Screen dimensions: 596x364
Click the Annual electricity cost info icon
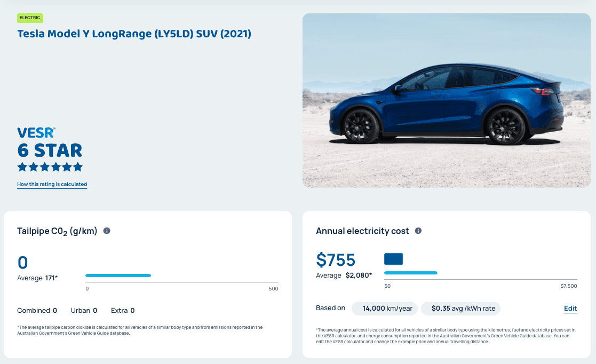coord(418,231)
